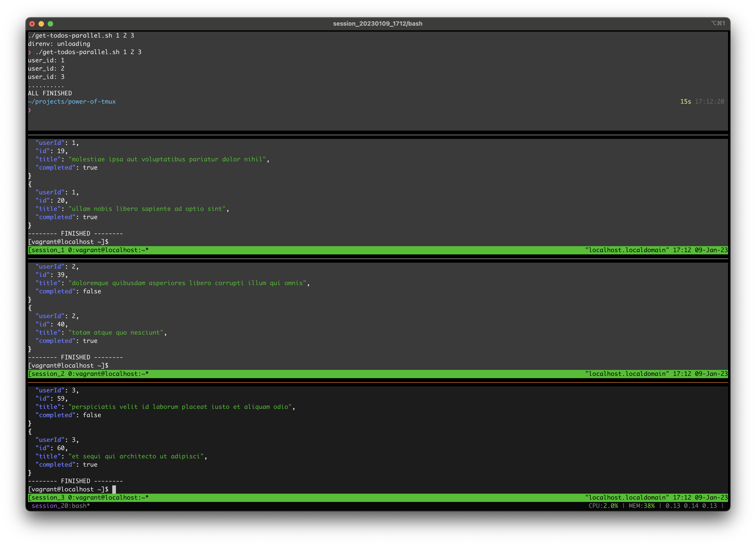The height and width of the screenshot is (545, 756).
Task: Click the title 'molestiae ipsa aut voluptatibus pariatur dolor nihil'
Action: [x=167, y=160]
